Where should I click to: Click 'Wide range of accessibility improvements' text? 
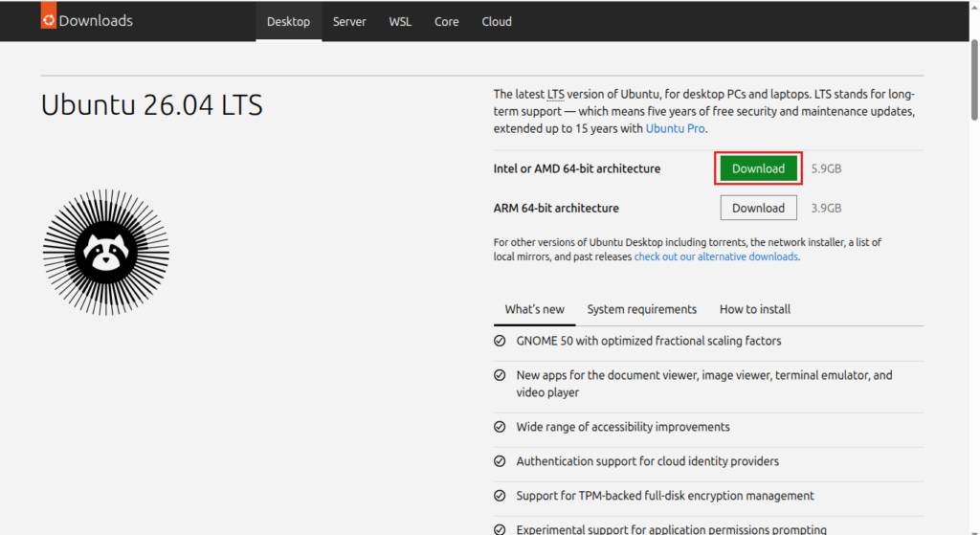622,427
